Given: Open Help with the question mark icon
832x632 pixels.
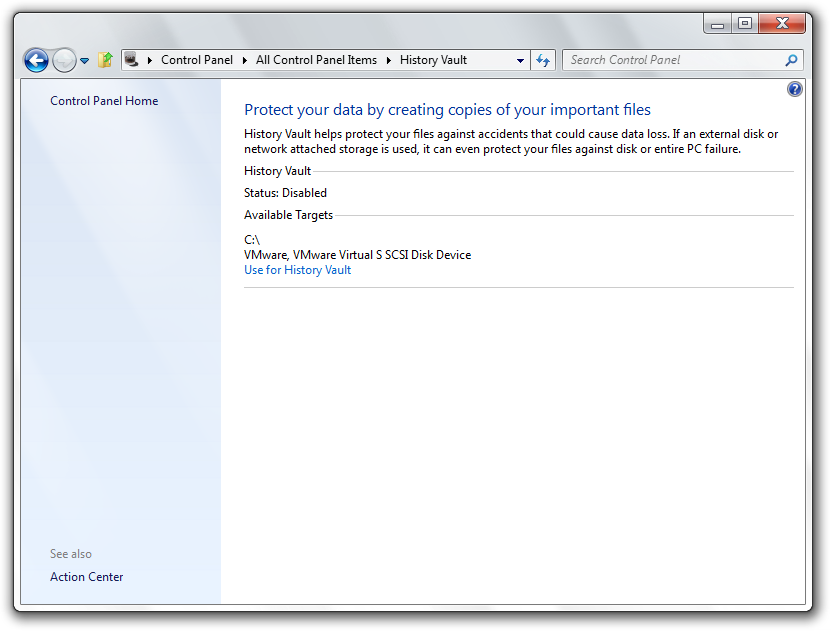Looking at the screenshot, I should click(x=794, y=89).
